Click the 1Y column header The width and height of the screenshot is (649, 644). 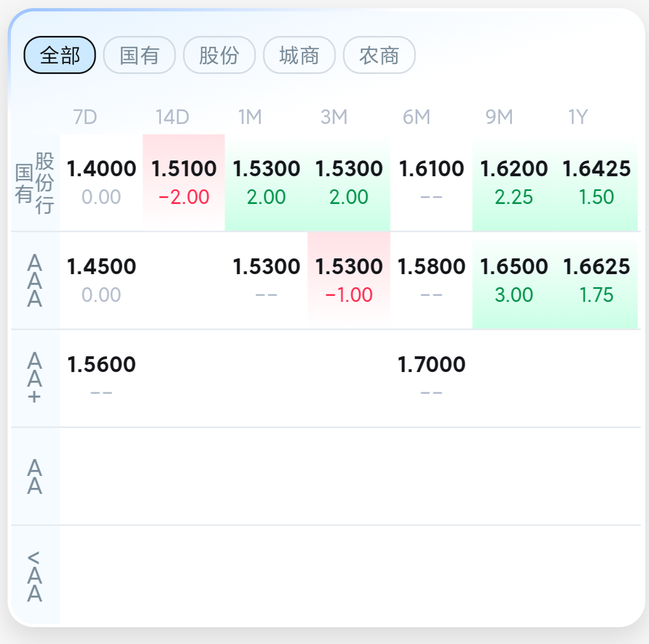(x=578, y=117)
